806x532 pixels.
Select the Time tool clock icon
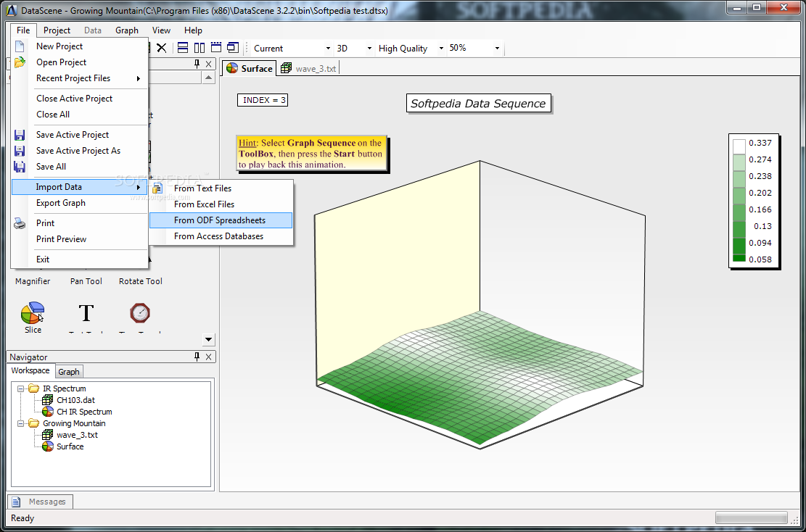click(x=140, y=312)
